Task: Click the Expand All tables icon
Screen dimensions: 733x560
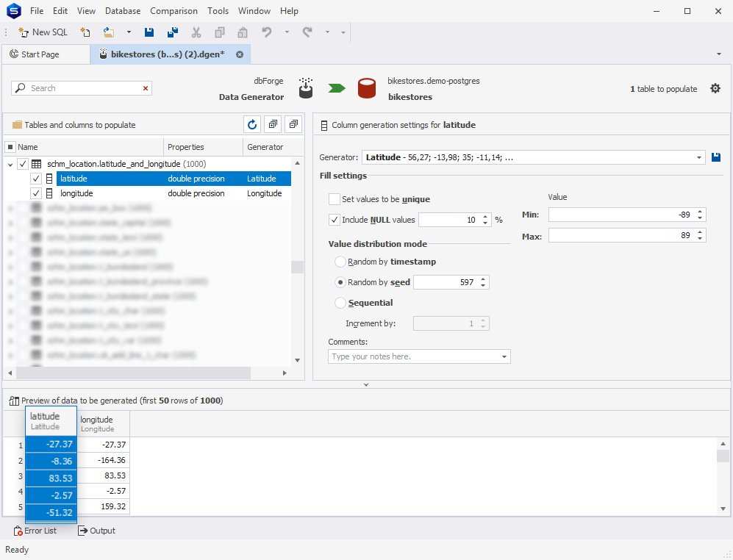Action: [x=273, y=124]
